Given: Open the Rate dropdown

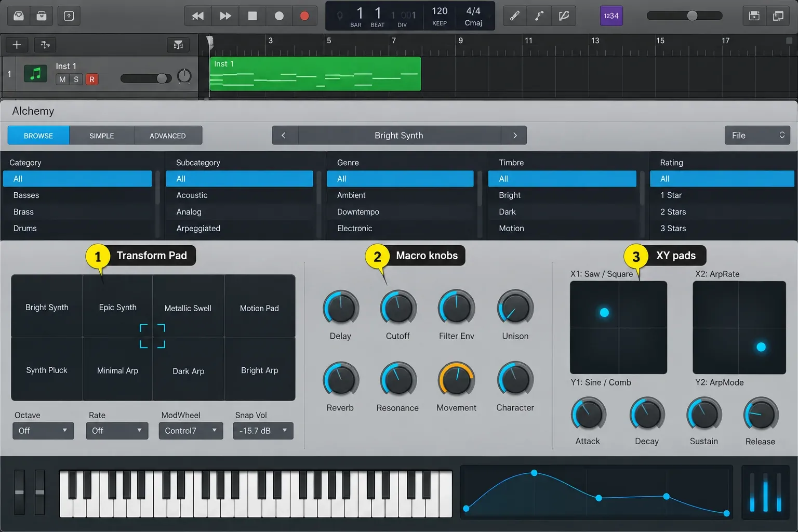Looking at the screenshot, I should [117, 431].
